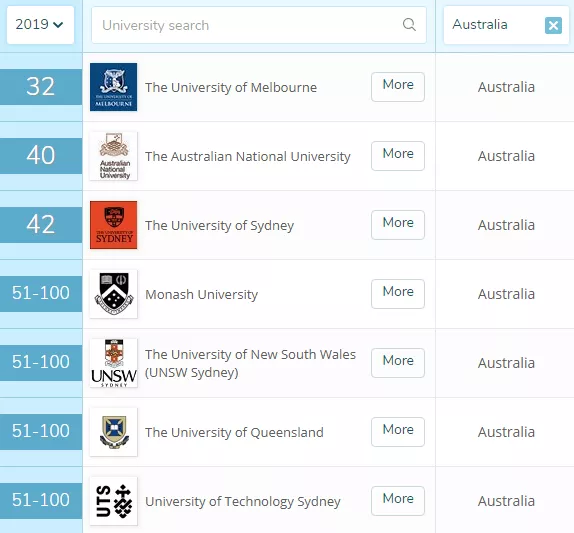This screenshot has height=533, width=574.
Task: Click Australia in the Melbourne row
Action: [x=506, y=87]
